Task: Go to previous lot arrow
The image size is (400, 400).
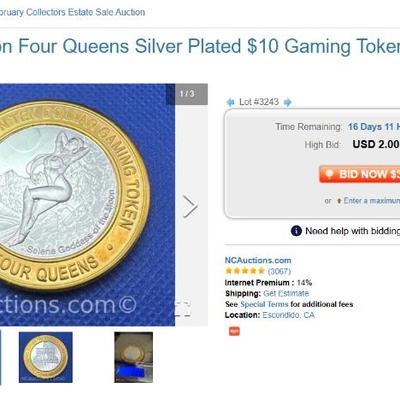Action: click(230, 102)
